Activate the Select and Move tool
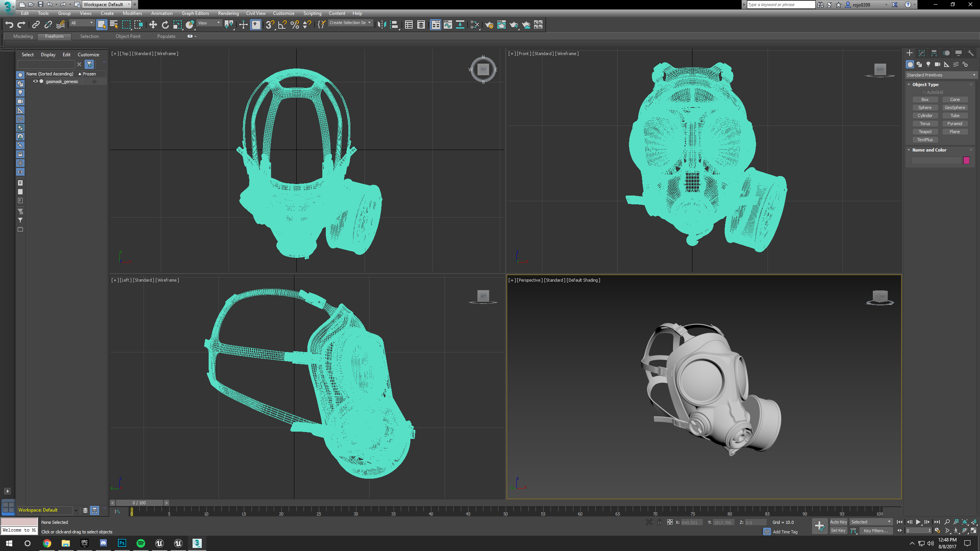Viewport: 980px width, 551px height. pos(153,25)
